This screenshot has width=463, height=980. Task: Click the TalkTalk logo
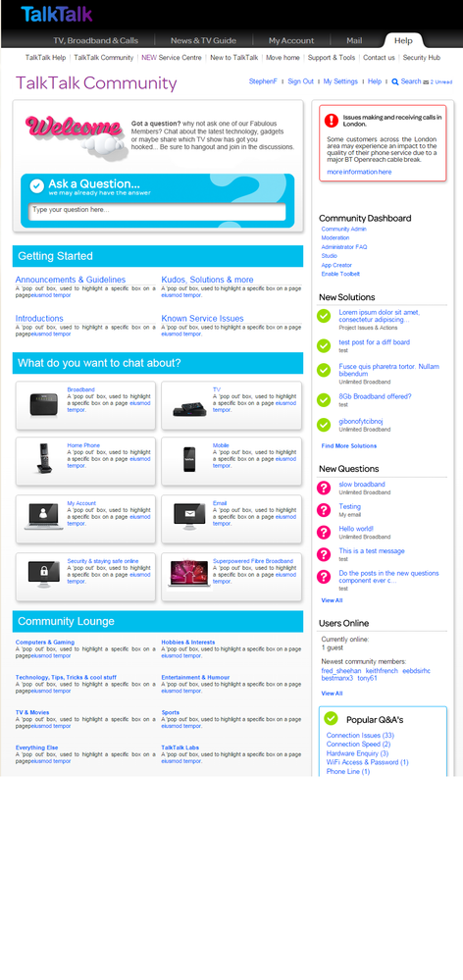[x=56, y=15]
